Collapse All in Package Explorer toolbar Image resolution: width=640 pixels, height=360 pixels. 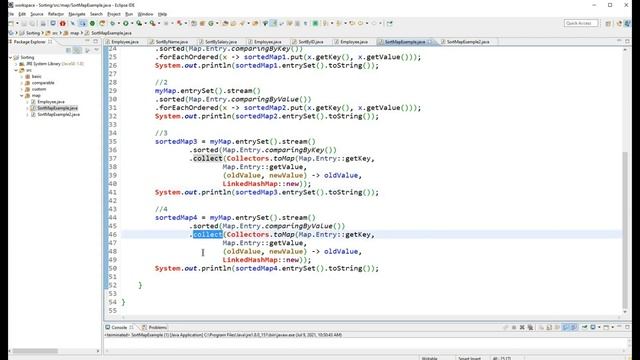click(68, 50)
